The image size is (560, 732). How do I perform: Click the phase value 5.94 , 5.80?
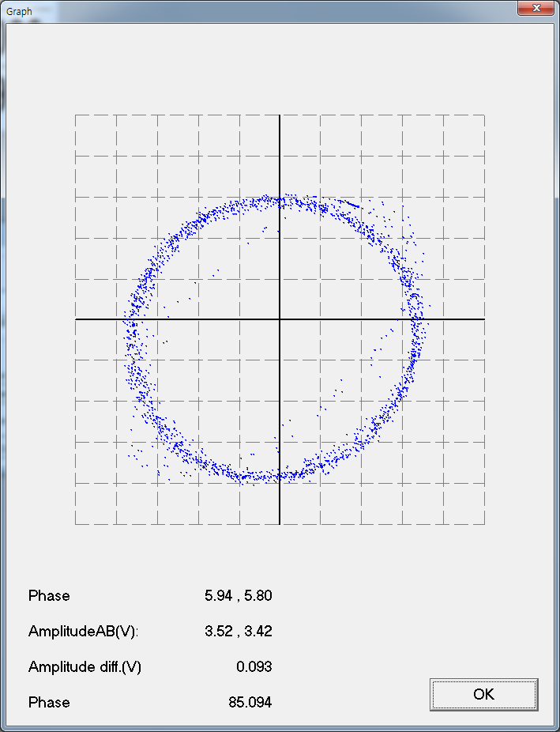(238, 595)
